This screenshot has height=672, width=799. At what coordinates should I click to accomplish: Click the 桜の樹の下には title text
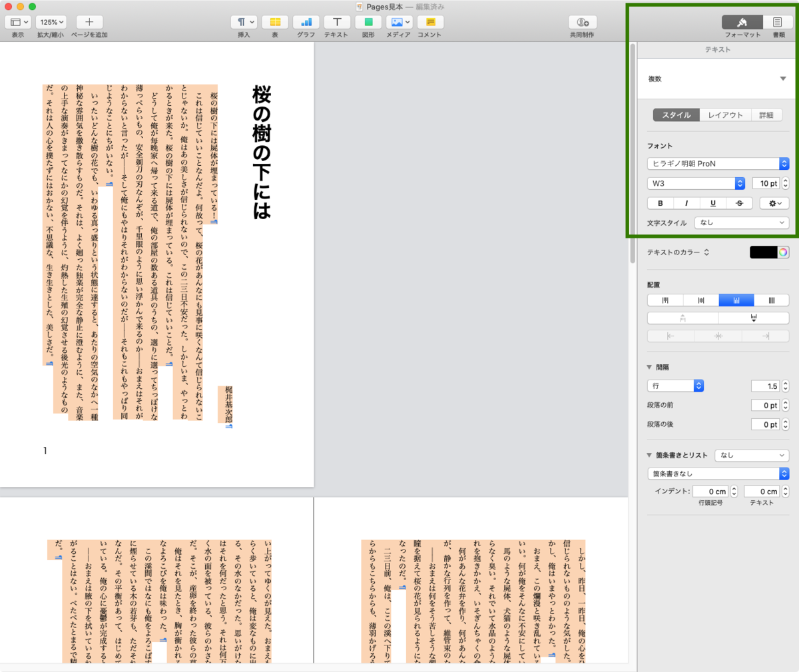[x=262, y=152]
